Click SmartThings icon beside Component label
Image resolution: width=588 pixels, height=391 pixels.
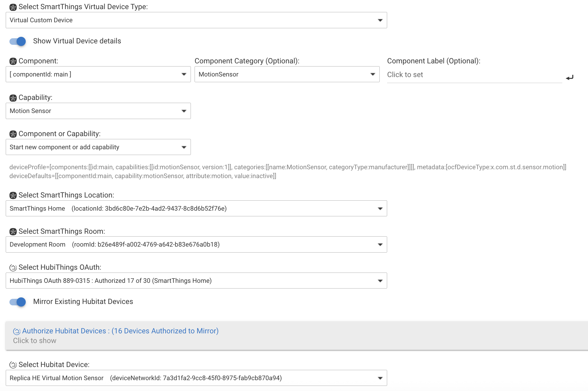point(13,61)
